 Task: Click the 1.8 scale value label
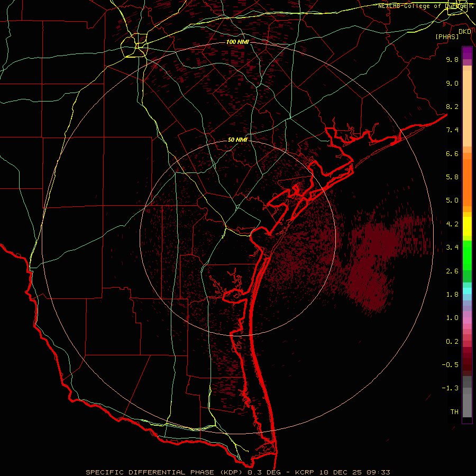pos(452,295)
